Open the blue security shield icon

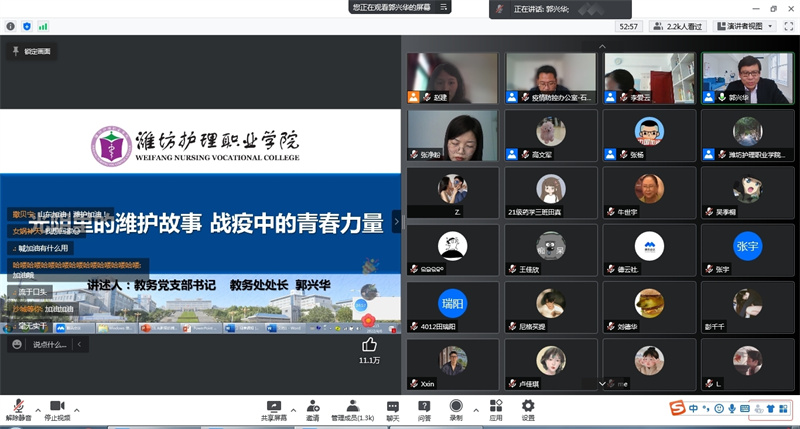27,27
